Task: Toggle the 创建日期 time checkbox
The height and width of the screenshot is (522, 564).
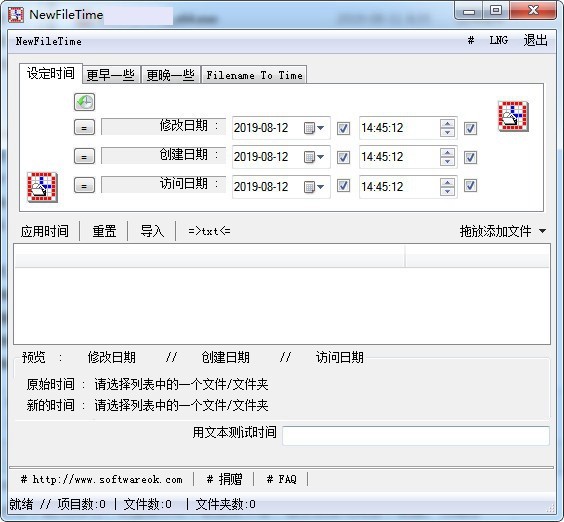Action: tap(470, 157)
